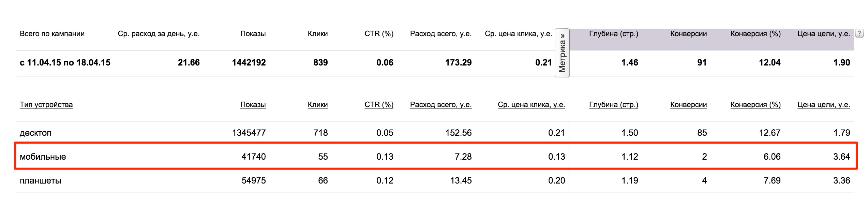868x204 pixels.
Task: Click Глубина (стр.) header in summary
Action: (x=614, y=34)
